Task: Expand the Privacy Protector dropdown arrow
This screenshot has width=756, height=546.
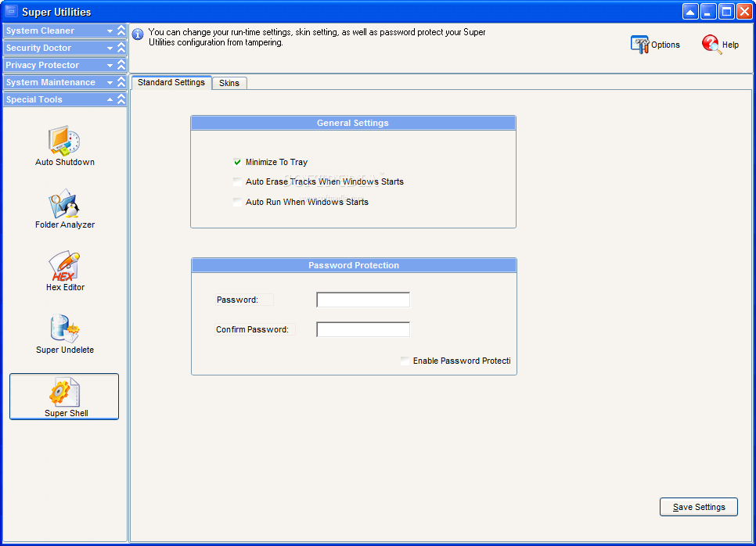Action: pyautogui.click(x=110, y=66)
